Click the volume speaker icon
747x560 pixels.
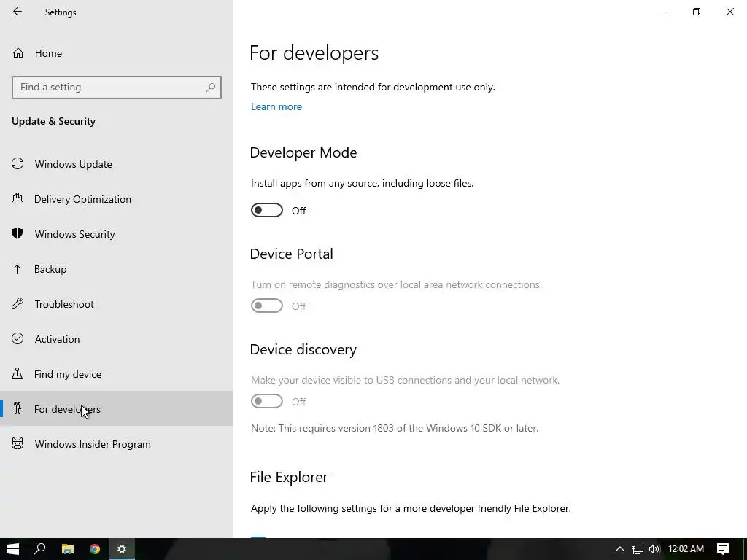[x=654, y=549]
